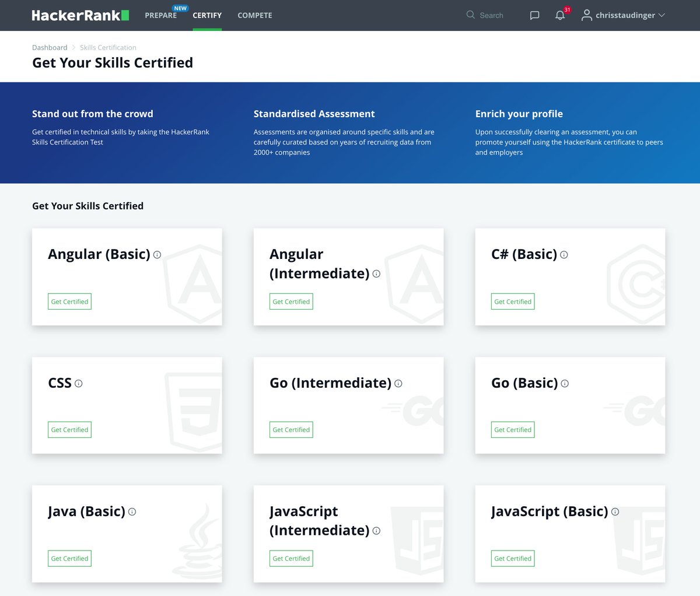Click the search magnifier icon
Screen dimensions: 700x596
(470, 15)
